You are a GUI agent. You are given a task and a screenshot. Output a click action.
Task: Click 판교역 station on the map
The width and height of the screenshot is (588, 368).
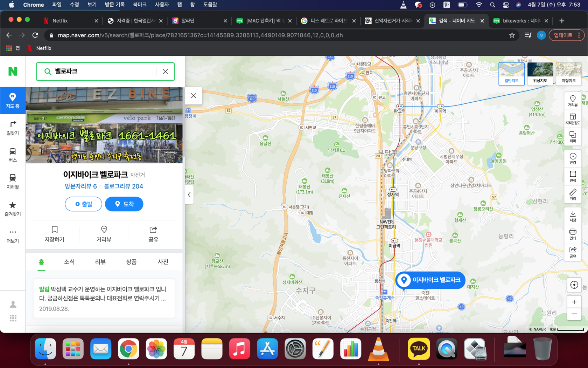400,109
